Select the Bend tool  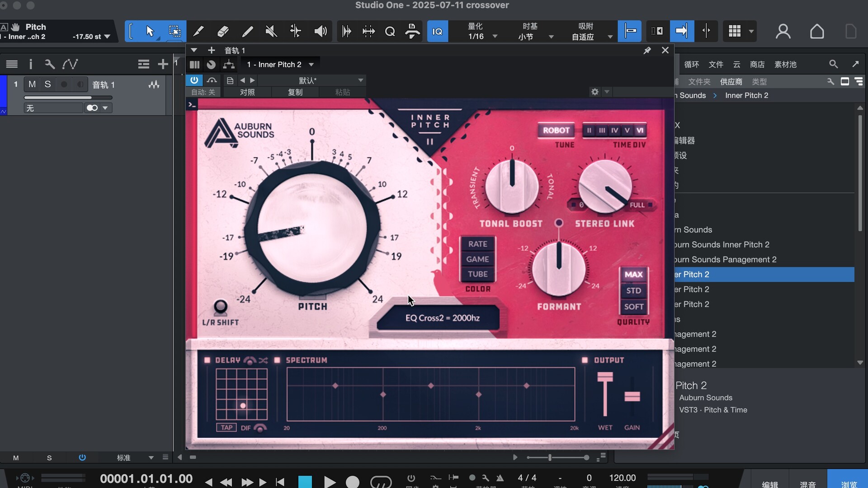tap(296, 31)
